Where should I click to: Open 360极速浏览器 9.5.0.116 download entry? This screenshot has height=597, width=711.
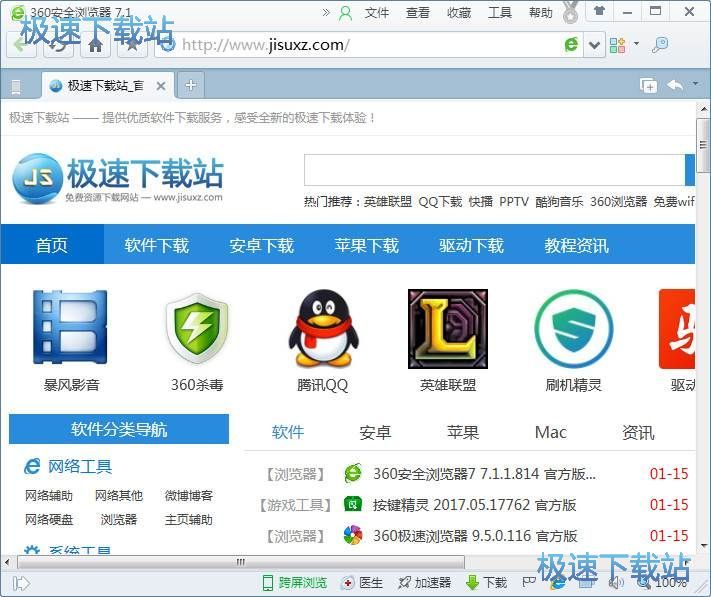click(x=475, y=536)
